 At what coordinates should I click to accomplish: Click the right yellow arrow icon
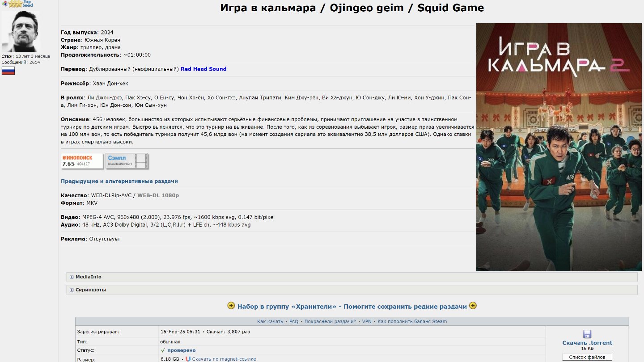(473, 306)
